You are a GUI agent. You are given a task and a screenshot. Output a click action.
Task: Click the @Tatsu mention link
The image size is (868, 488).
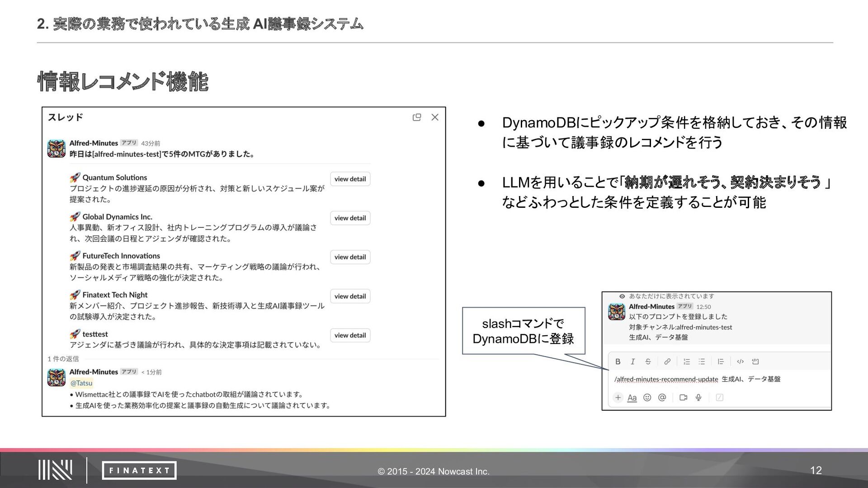[x=81, y=383]
